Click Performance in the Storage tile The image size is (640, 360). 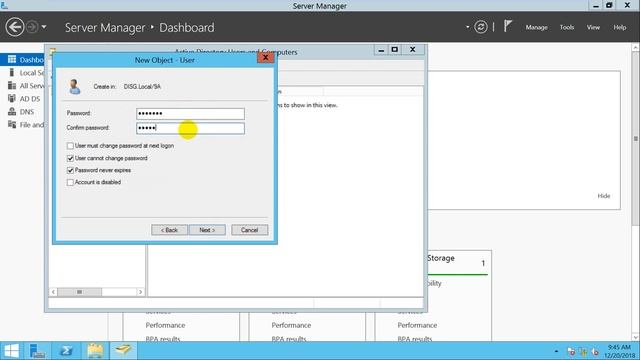click(x=417, y=325)
